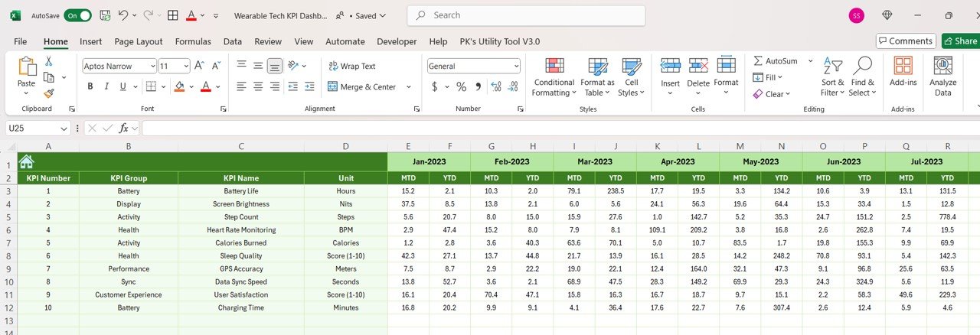
Task: Open the font name dropdown Aptos Narrow
Action: coord(152,66)
